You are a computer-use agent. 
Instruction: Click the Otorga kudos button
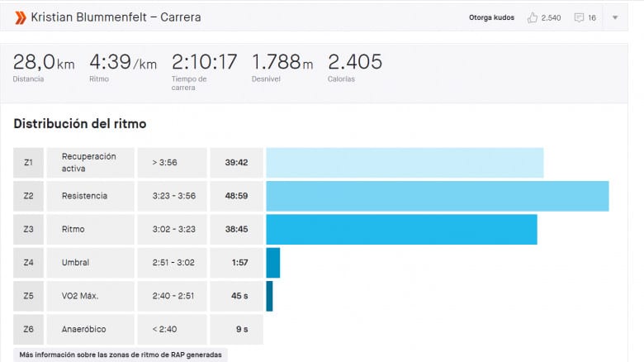[x=491, y=17]
